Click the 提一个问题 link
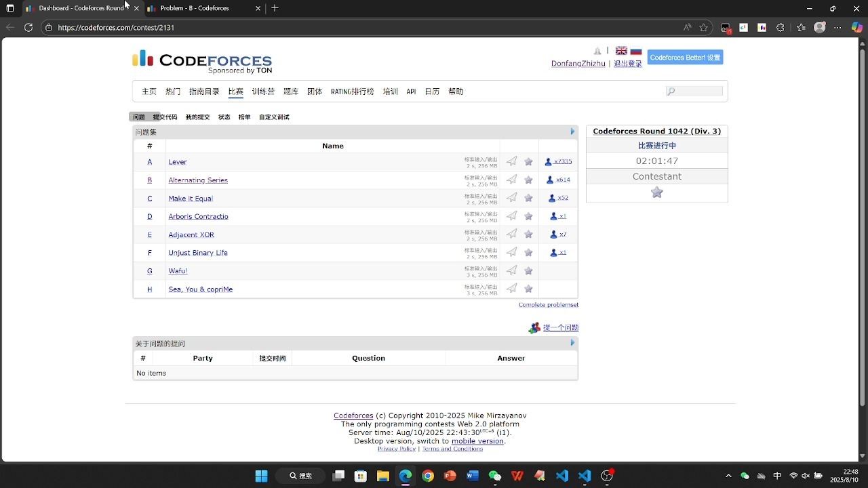 [561, 328]
